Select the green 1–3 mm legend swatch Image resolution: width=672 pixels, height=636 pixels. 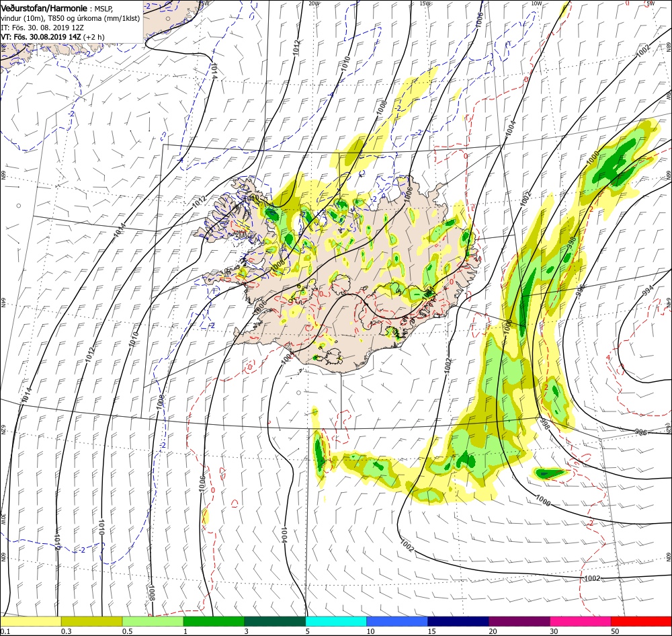(214, 621)
